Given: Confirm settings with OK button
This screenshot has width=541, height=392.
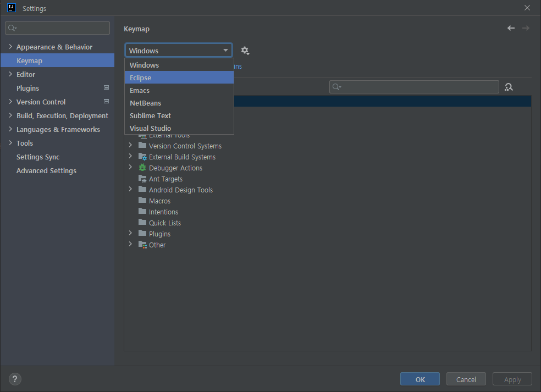Looking at the screenshot, I should pyautogui.click(x=420, y=379).
